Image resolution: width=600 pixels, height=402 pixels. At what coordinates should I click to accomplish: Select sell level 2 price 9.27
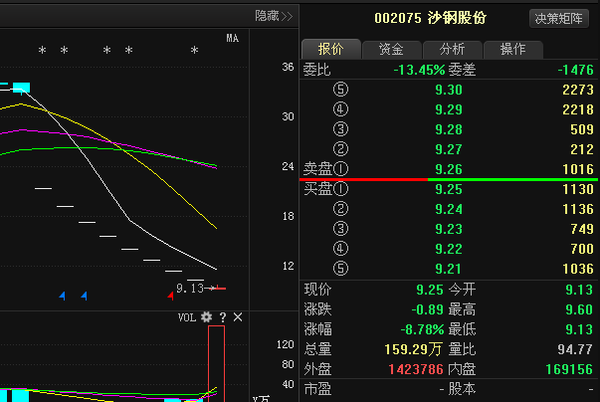pos(449,150)
